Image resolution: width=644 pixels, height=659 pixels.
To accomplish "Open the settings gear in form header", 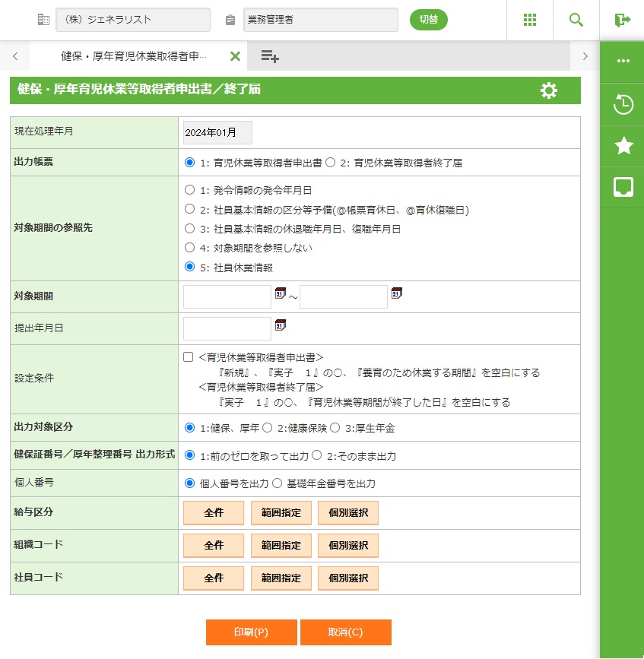I will click(548, 90).
